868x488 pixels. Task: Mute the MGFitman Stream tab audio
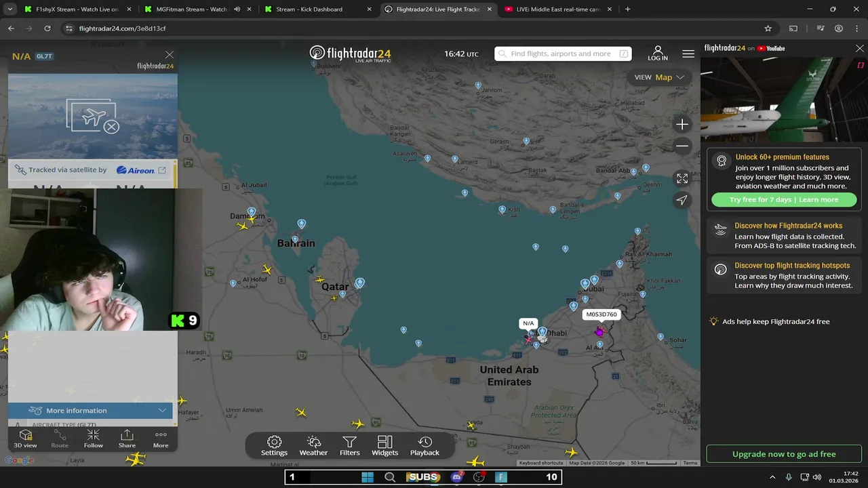click(x=237, y=9)
